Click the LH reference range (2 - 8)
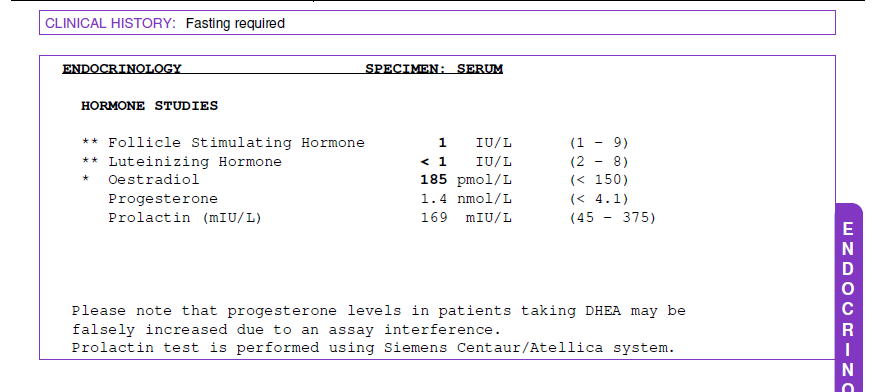877x392 pixels. click(599, 162)
